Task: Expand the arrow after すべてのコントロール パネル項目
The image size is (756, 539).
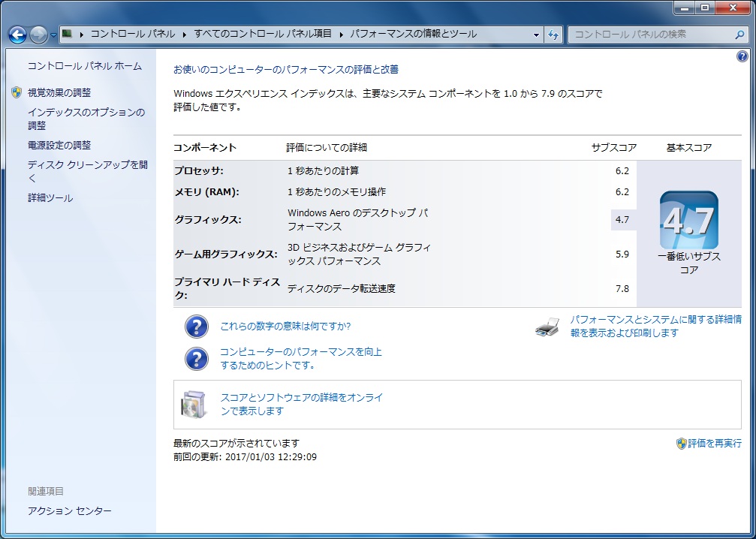Action: point(342,35)
